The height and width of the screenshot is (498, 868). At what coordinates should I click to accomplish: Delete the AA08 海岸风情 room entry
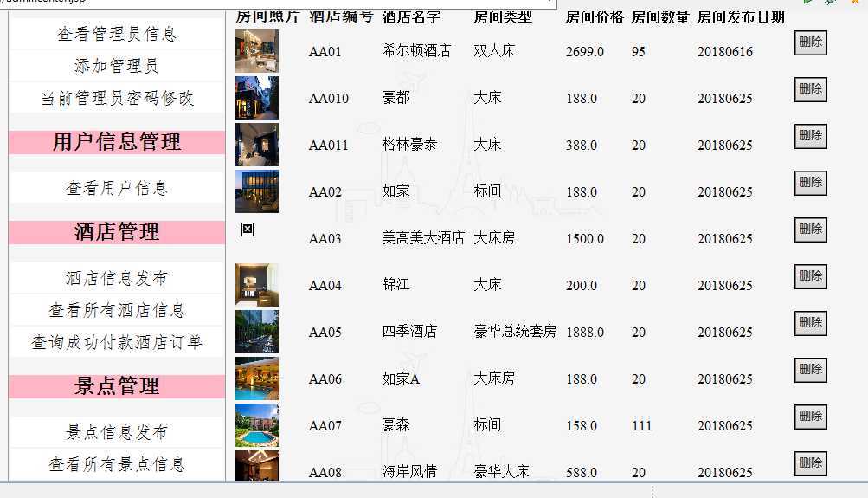[x=810, y=463]
